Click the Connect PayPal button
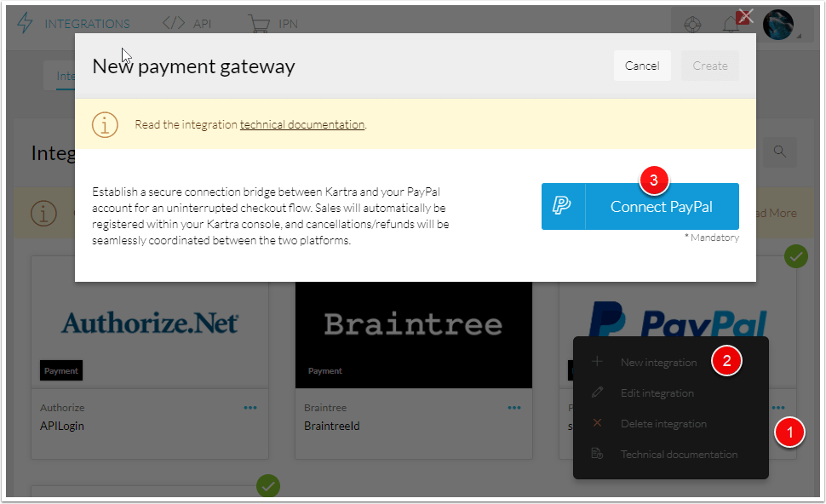The image size is (826, 504). 661,207
